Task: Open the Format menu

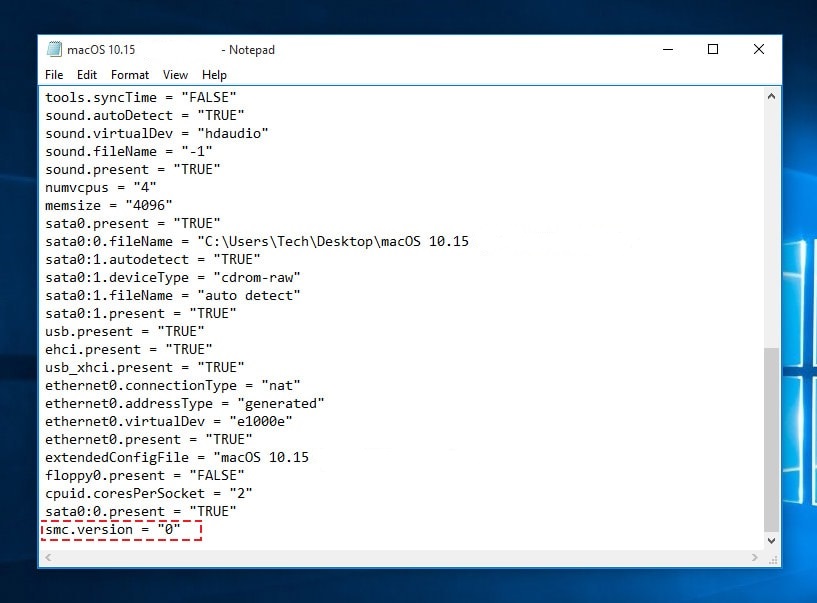Action: click(x=129, y=74)
